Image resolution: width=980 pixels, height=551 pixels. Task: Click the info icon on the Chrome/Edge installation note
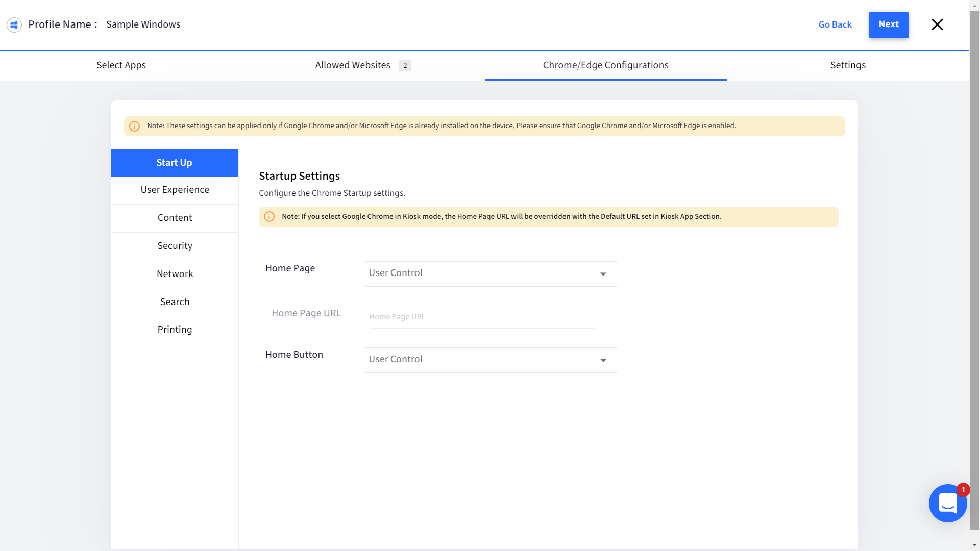tap(134, 126)
